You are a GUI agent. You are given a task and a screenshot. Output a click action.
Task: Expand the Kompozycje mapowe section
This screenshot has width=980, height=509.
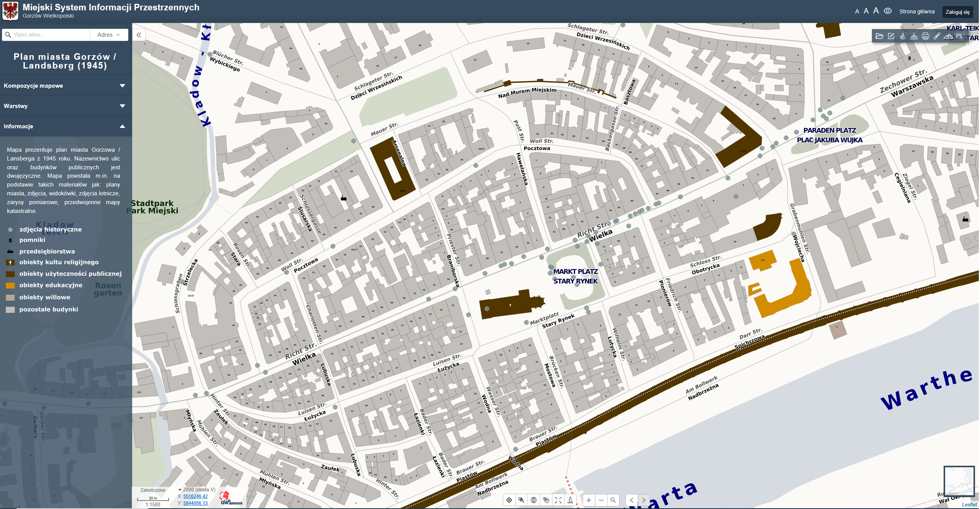[66, 86]
